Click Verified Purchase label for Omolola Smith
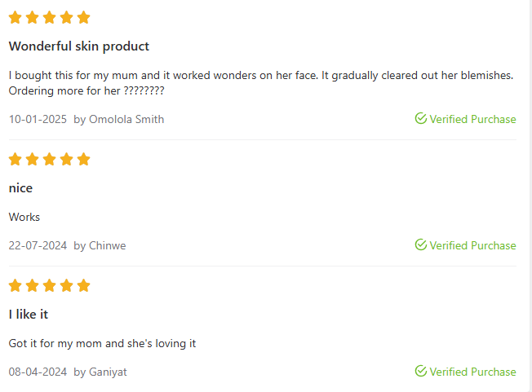 point(472,119)
